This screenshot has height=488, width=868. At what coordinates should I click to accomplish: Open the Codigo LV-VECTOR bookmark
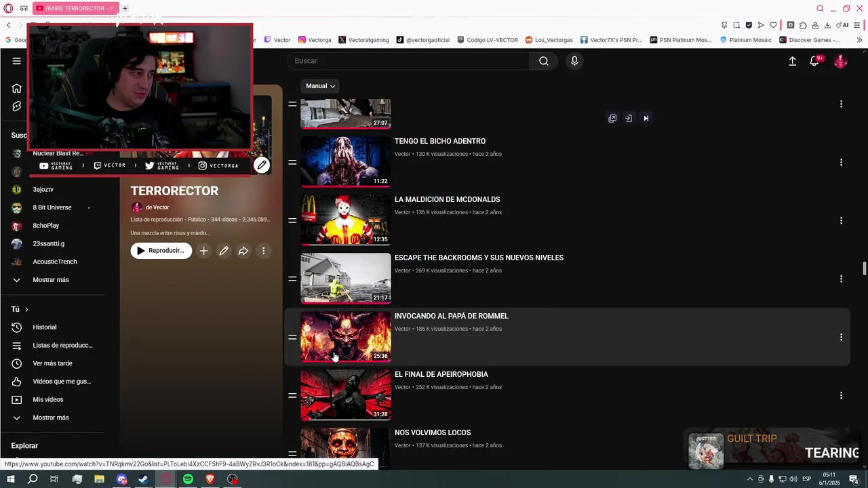click(x=488, y=40)
